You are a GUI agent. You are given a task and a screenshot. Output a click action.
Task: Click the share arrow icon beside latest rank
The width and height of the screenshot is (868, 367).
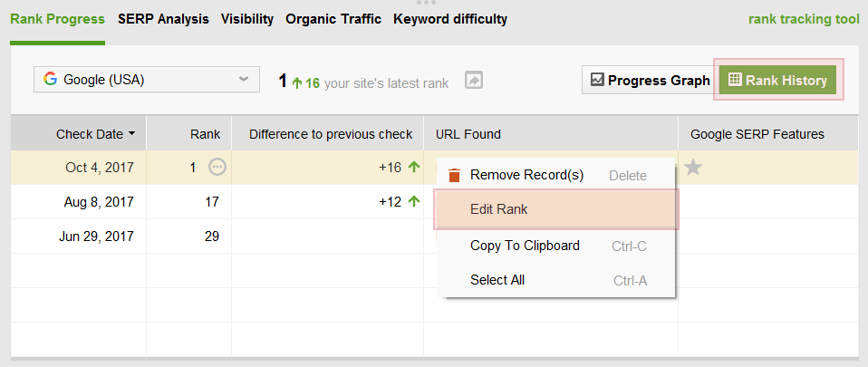coord(474,81)
